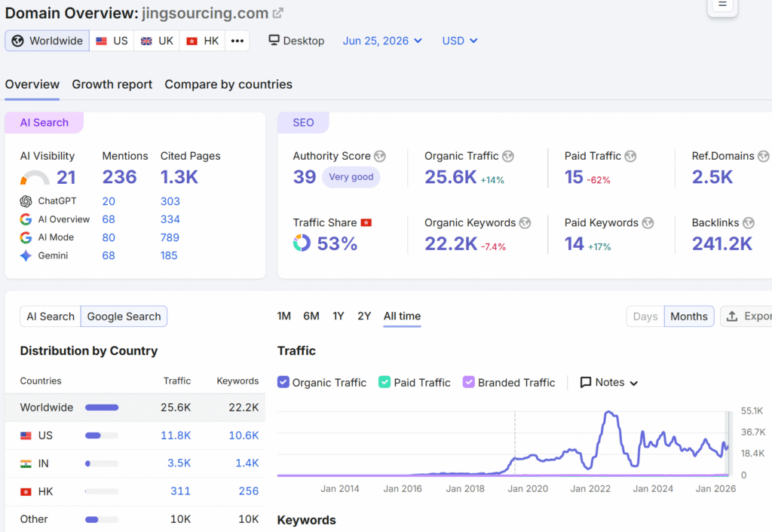Viewport: 772px width, 532px height.
Task: Open the Compare by countries tab
Action: (x=228, y=84)
